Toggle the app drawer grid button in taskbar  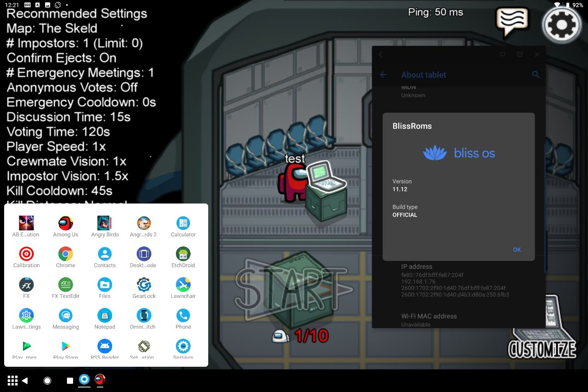coord(13,381)
